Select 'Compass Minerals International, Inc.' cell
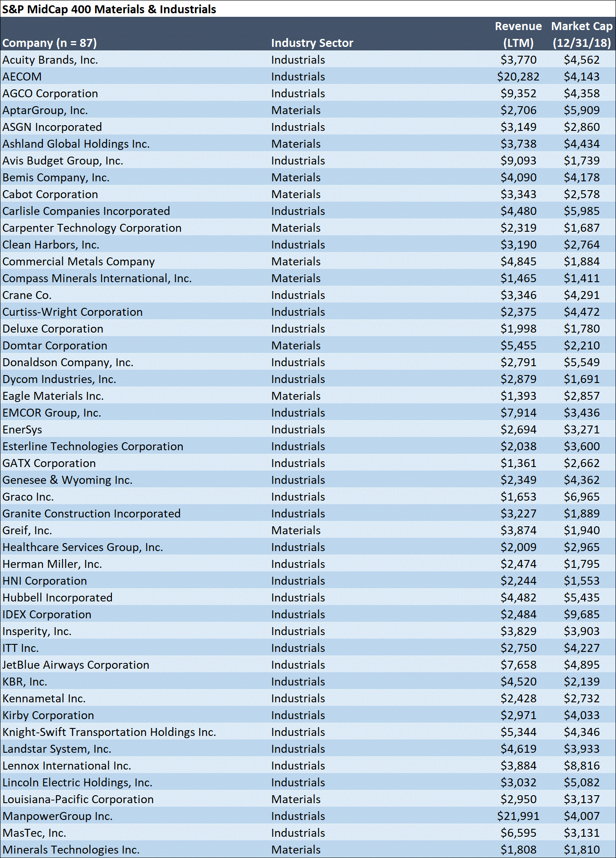Screen dimensions: 616x858 97,278
